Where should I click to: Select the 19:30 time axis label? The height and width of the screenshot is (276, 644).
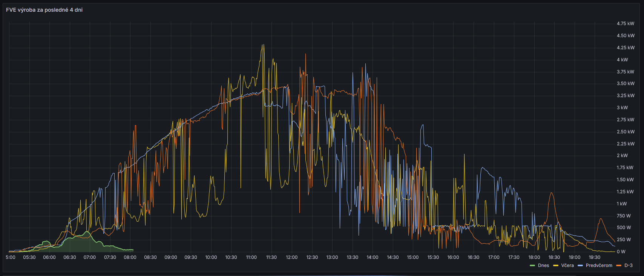pos(594,257)
